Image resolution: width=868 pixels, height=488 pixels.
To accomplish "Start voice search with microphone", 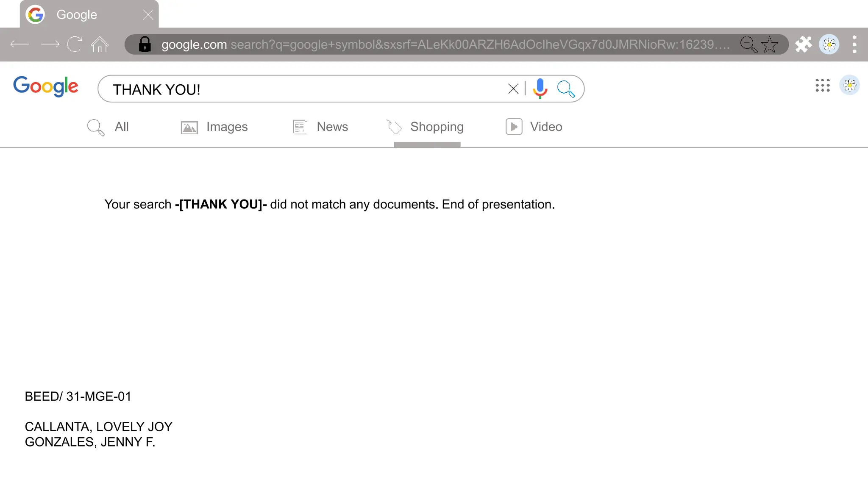I will point(540,88).
